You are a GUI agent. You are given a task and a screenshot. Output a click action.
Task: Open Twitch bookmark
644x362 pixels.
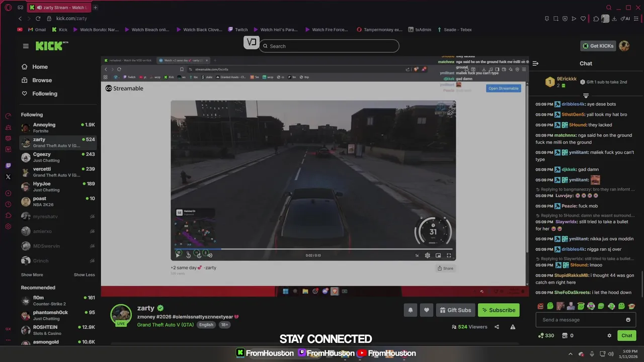[237, 30]
